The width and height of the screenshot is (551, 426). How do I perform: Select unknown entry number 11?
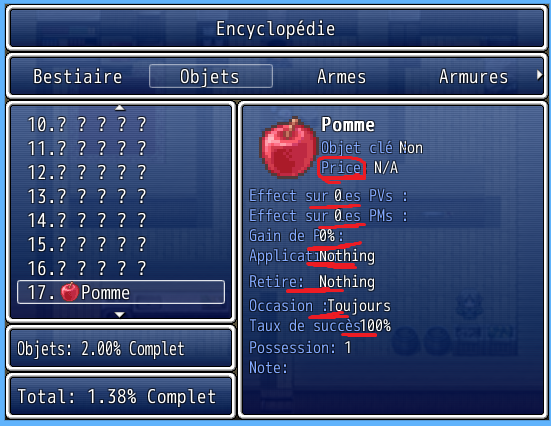tap(121, 148)
